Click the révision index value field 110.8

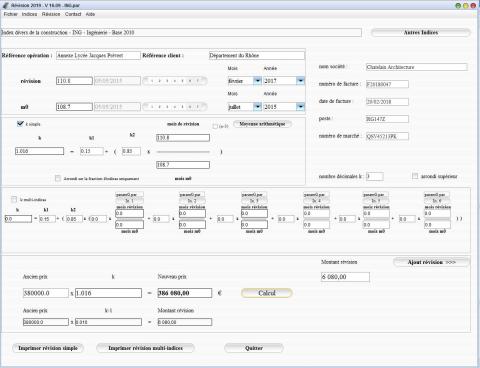74,81
